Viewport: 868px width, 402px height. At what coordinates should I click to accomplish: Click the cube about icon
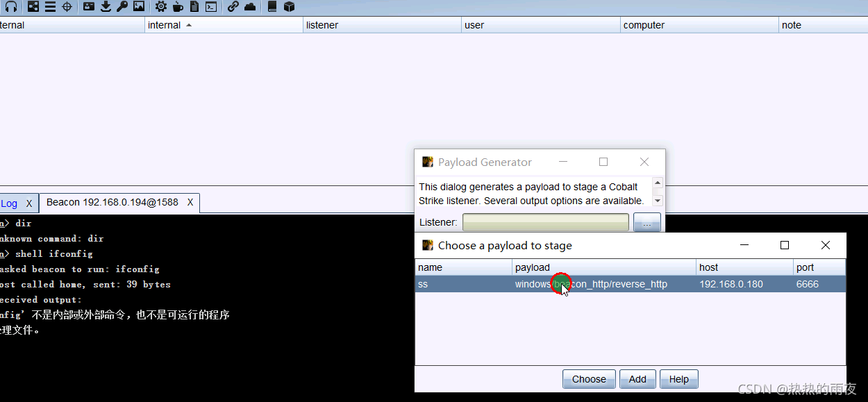(289, 7)
